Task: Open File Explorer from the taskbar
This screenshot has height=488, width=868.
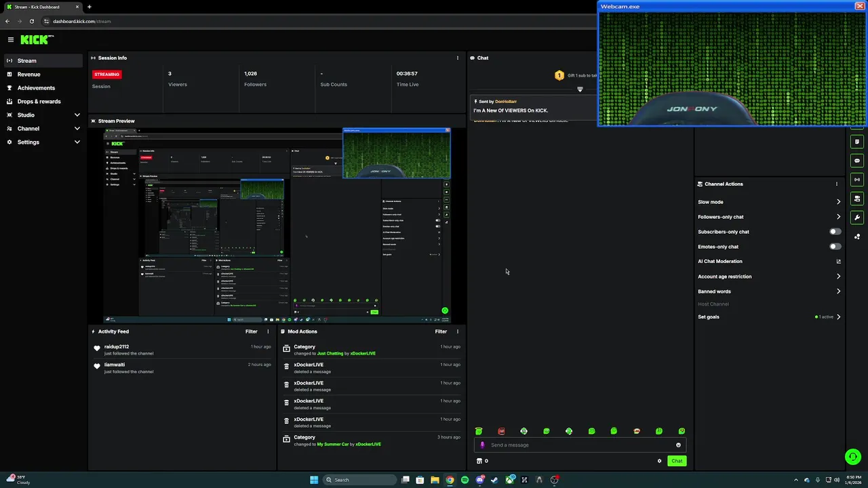Action: [x=435, y=480]
